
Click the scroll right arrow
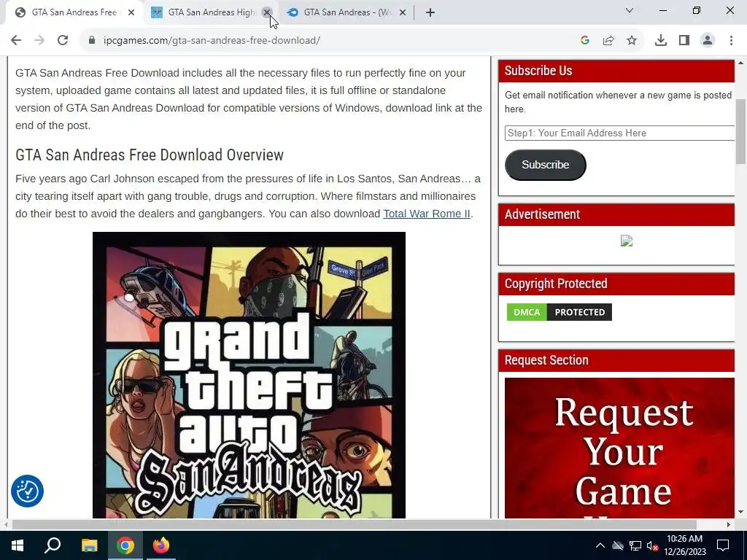tap(729, 524)
